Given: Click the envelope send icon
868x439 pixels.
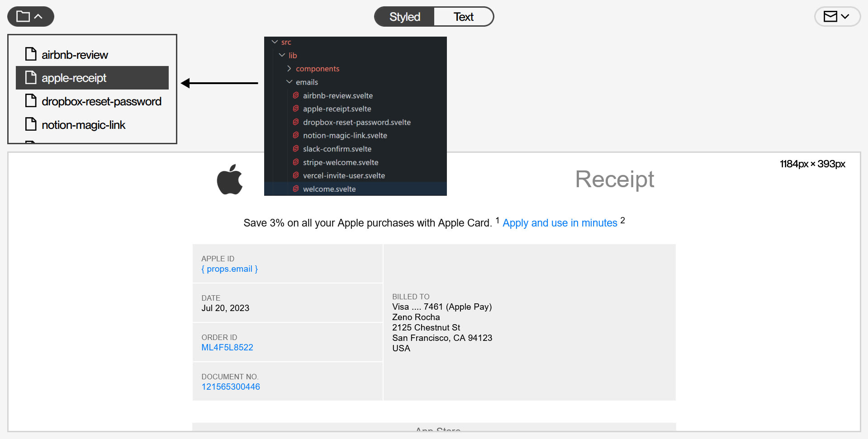Looking at the screenshot, I should point(831,16).
